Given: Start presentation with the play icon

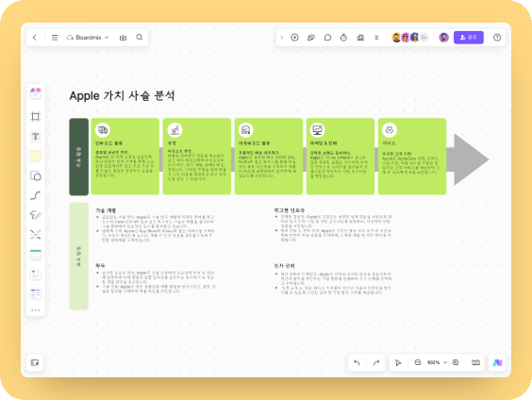Looking at the screenshot, I should point(294,38).
